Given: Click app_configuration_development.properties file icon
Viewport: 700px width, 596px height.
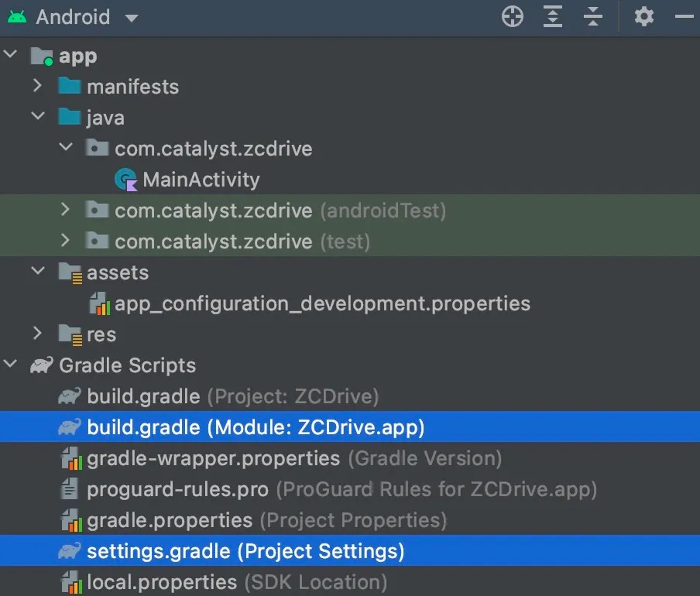Looking at the screenshot, I should click(100, 303).
